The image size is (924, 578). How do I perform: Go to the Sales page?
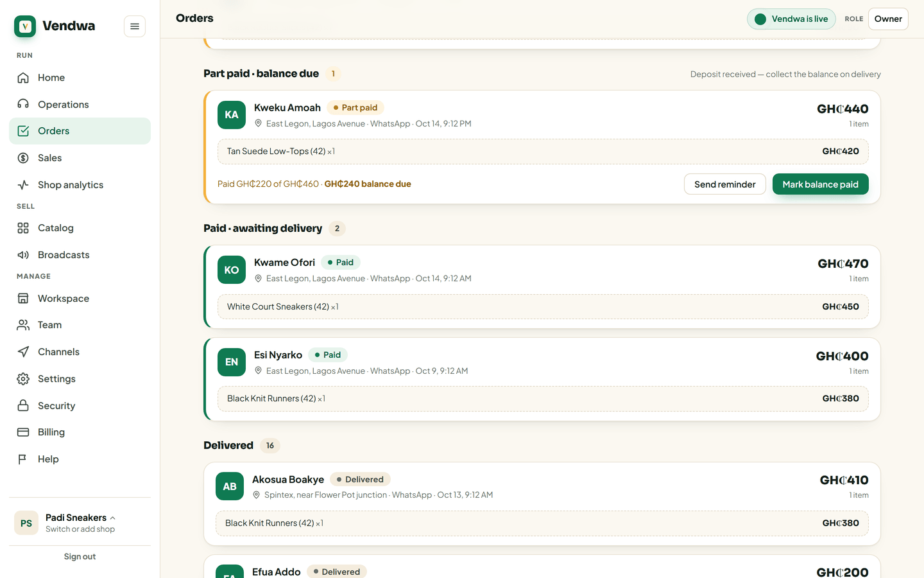(x=80, y=158)
